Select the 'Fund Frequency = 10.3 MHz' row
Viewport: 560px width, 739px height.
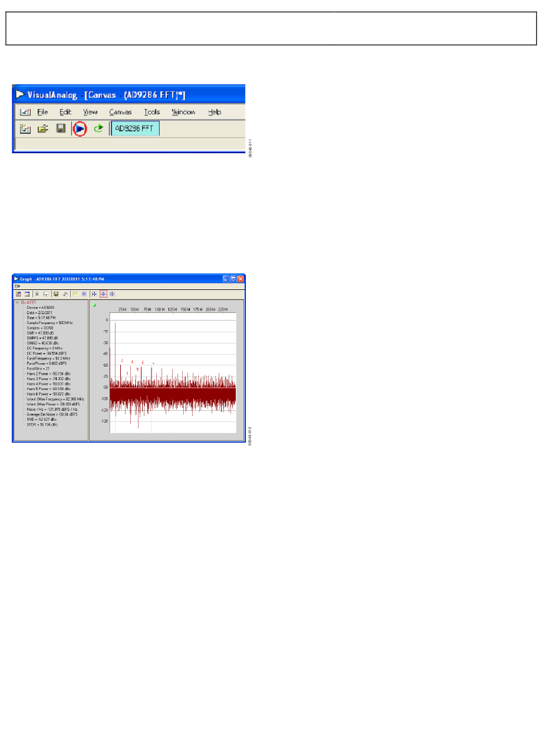point(48,358)
